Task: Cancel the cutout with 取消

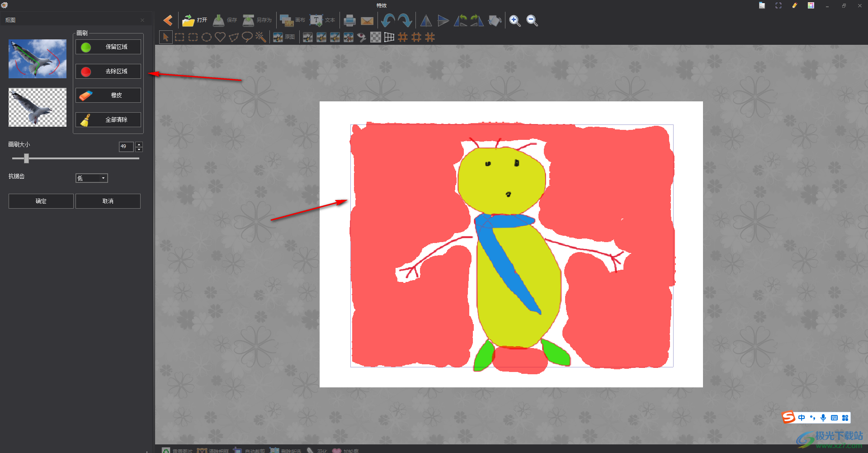Action: click(x=108, y=201)
